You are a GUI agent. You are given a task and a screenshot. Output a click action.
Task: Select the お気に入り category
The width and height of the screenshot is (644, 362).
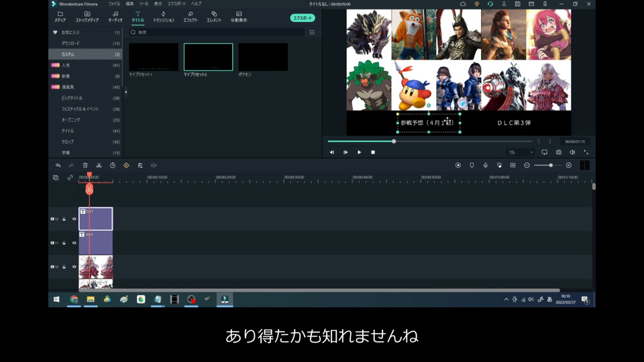click(85, 32)
